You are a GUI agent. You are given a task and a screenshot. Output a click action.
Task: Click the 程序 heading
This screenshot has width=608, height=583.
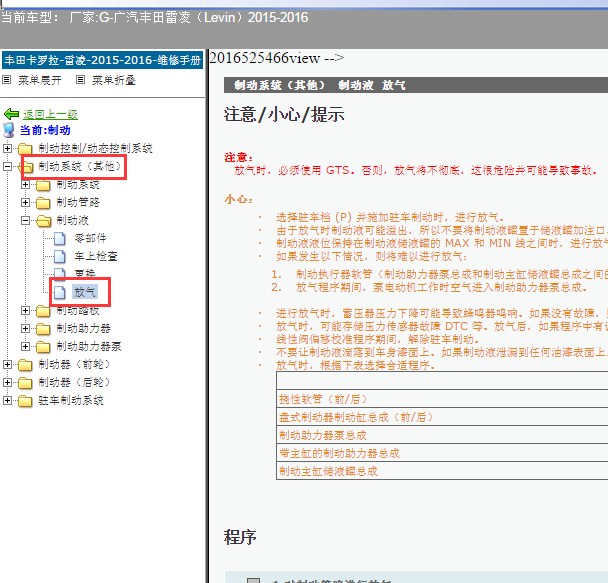[240, 537]
